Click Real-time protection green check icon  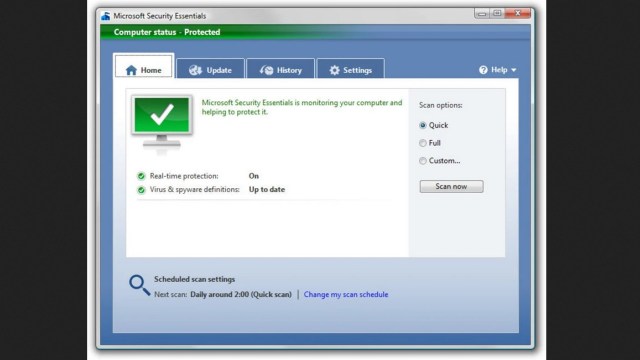[x=141, y=176]
